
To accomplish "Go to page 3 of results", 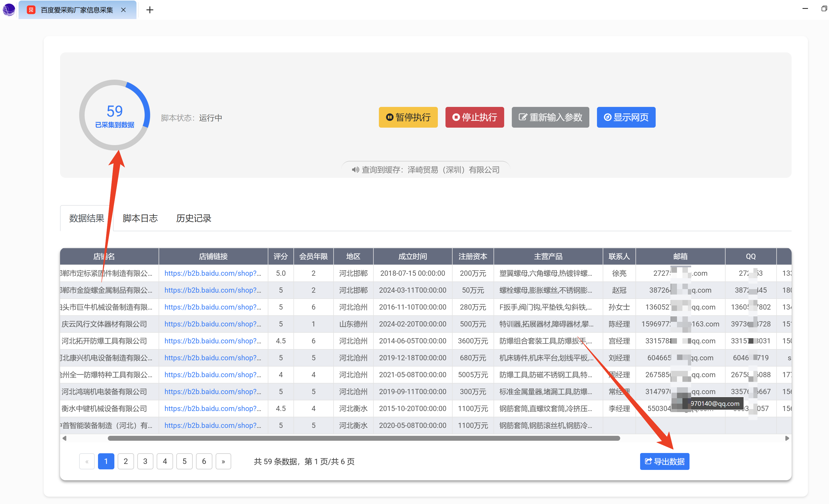I will click(145, 461).
